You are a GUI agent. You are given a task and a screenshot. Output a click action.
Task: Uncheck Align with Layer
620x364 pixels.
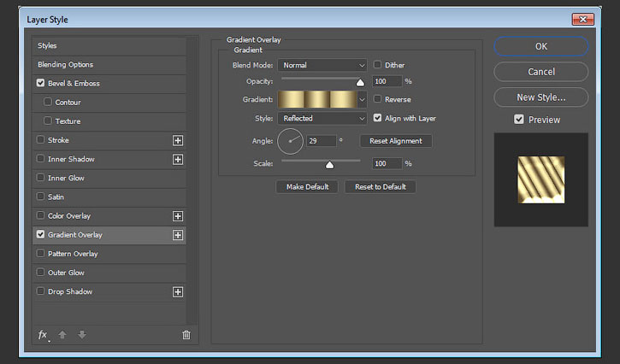(x=378, y=118)
